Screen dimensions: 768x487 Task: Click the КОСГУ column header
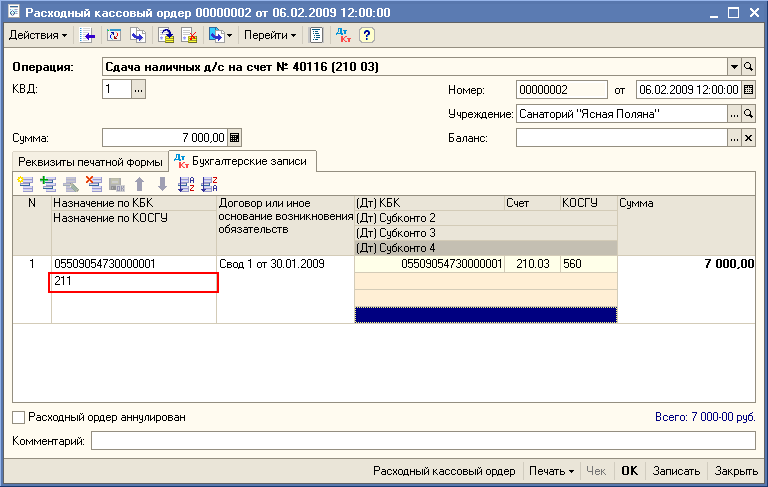pyautogui.click(x=588, y=203)
